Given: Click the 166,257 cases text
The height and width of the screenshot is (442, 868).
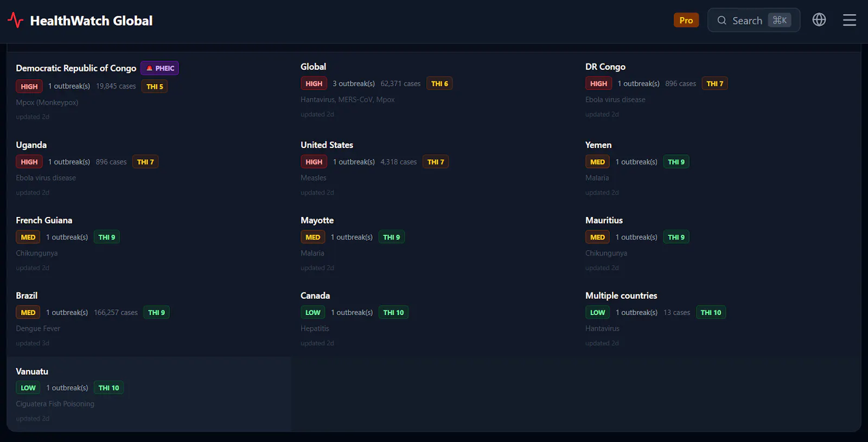Looking at the screenshot, I should pos(116,312).
